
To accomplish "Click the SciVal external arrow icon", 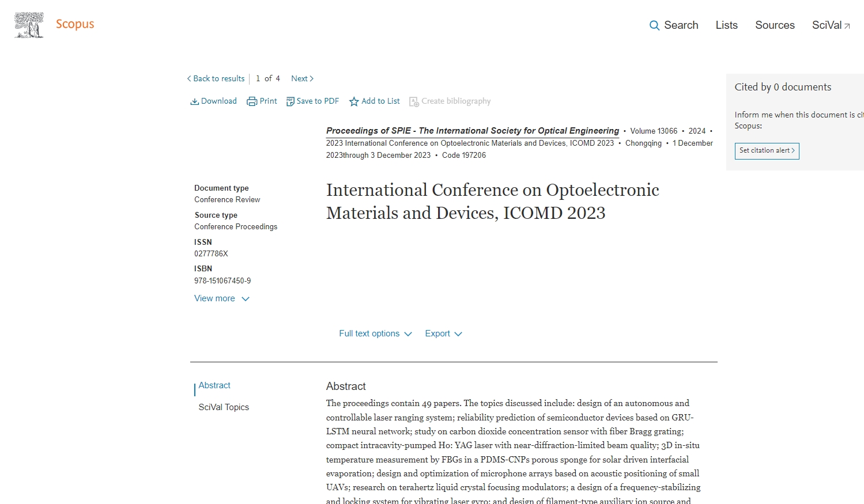I will [847, 26].
